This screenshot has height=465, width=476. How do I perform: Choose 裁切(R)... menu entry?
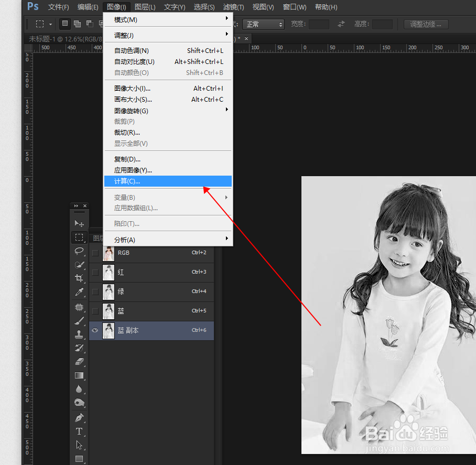pyautogui.click(x=168, y=132)
